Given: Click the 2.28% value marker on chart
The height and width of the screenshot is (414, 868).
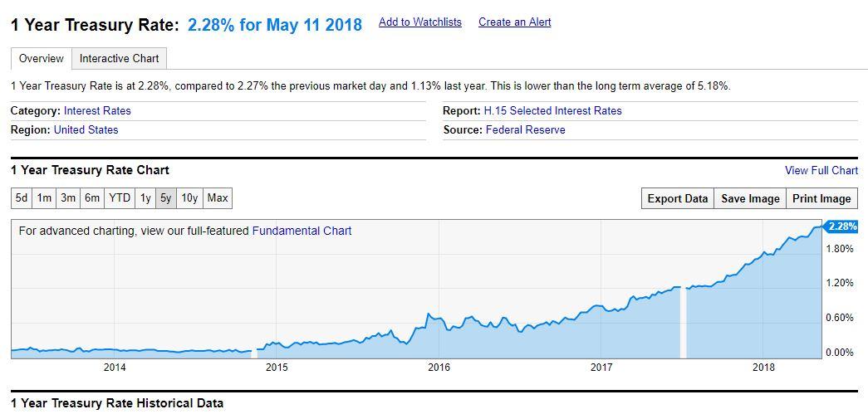Looking at the screenshot, I should [x=841, y=226].
